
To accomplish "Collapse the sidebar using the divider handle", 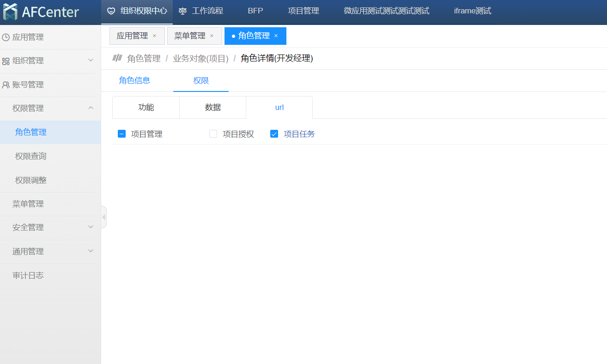I will point(103,217).
